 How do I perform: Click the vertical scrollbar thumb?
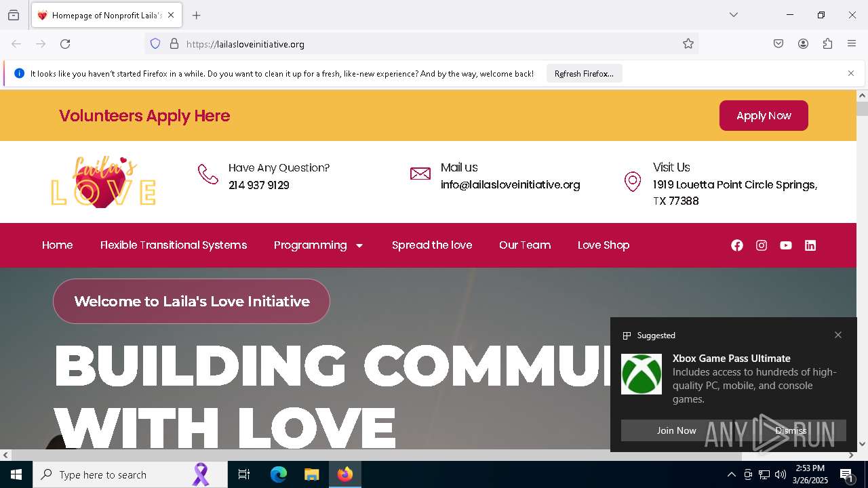(862, 109)
